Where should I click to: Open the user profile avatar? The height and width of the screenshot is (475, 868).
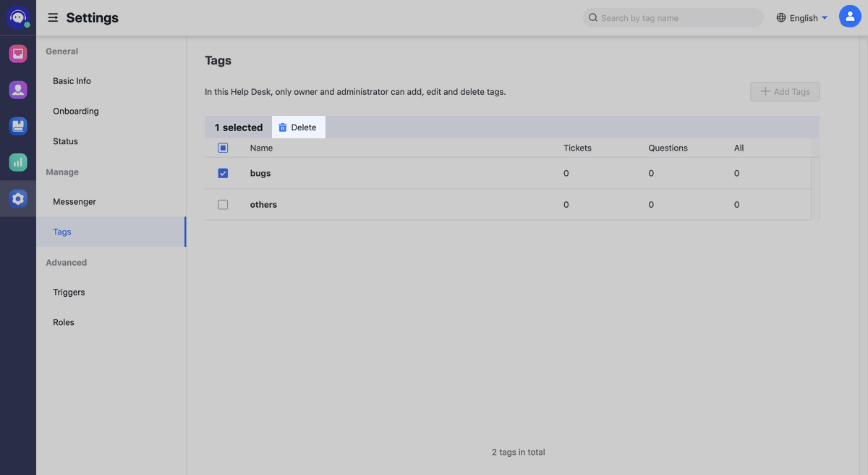pyautogui.click(x=850, y=17)
